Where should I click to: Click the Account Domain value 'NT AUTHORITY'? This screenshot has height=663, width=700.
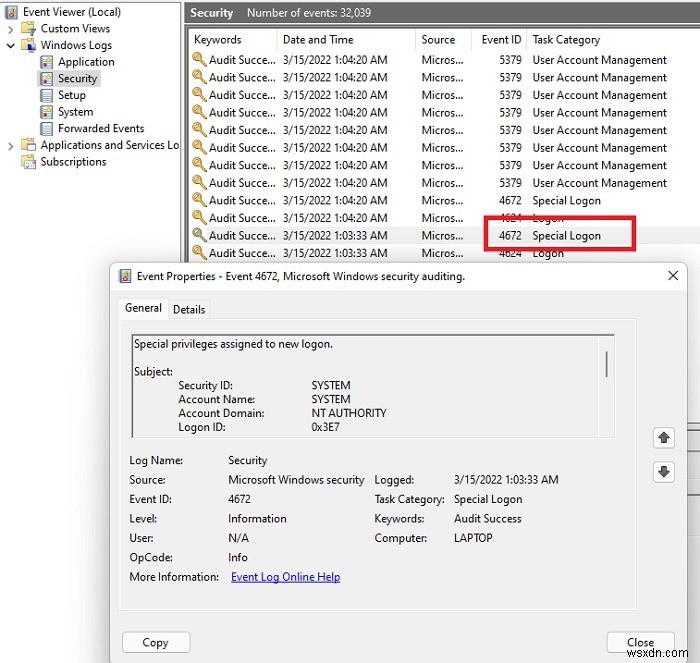pyautogui.click(x=349, y=413)
